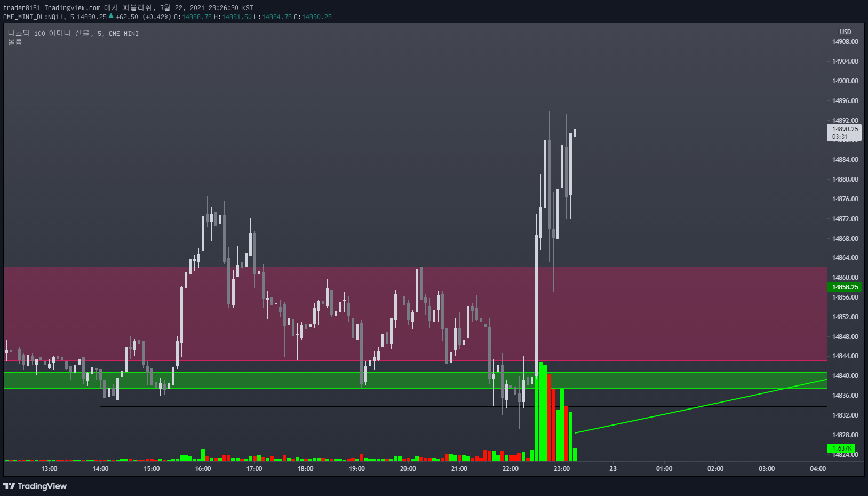Click the close value C:14890.25 in header
This screenshot has width=868, height=496.
(x=313, y=17)
